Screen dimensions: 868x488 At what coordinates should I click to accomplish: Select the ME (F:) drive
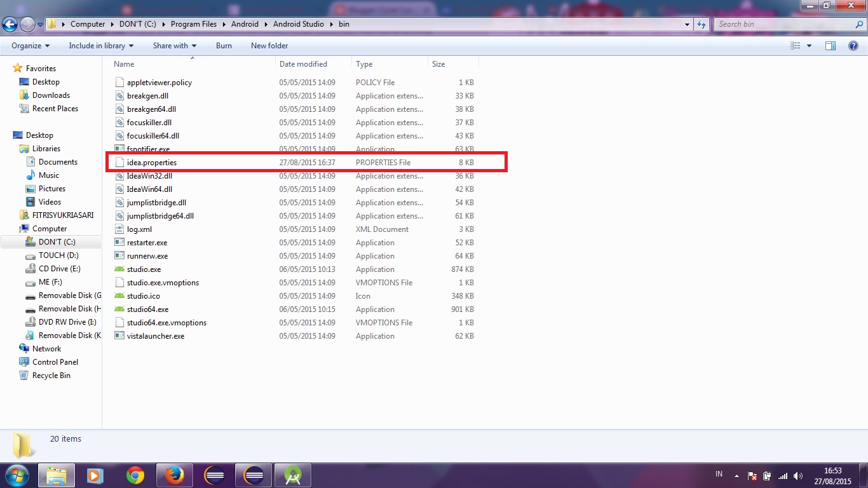point(50,282)
